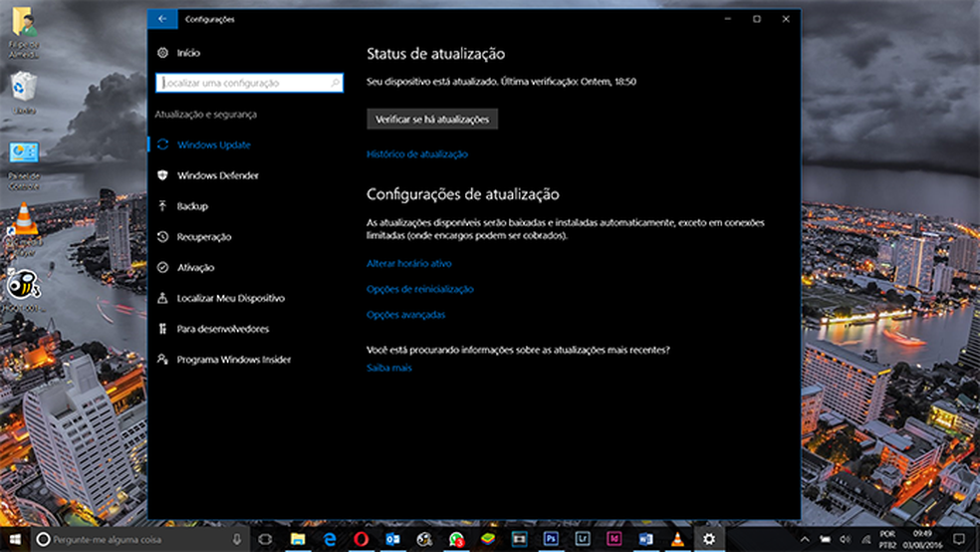This screenshot has height=552, width=980.
Task: Open Task View on the taskbar
Action: tap(265, 539)
